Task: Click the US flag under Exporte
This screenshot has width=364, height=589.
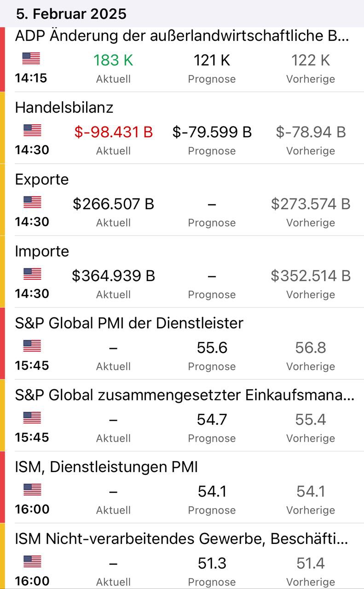Action: [32, 202]
